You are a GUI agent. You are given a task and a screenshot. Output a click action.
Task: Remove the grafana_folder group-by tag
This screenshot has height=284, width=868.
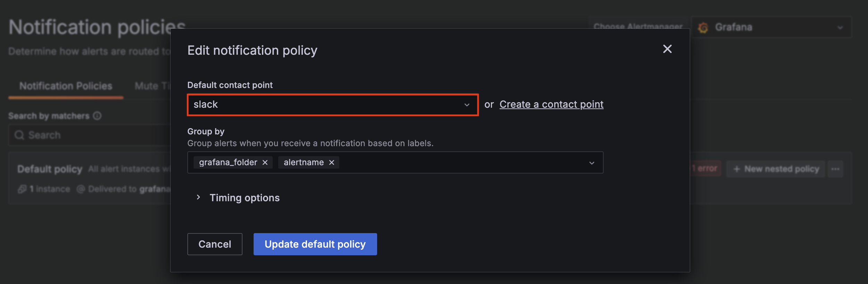pos(265,162)
